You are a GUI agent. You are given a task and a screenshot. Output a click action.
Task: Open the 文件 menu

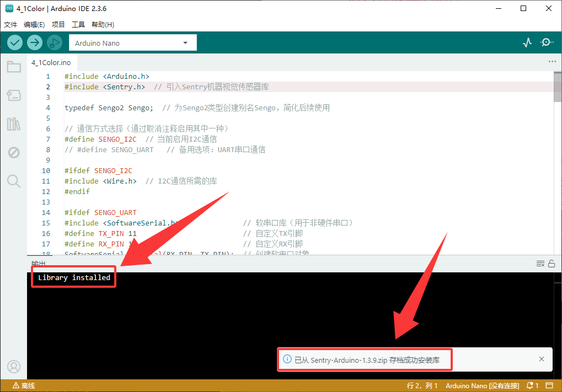(10, 24)
